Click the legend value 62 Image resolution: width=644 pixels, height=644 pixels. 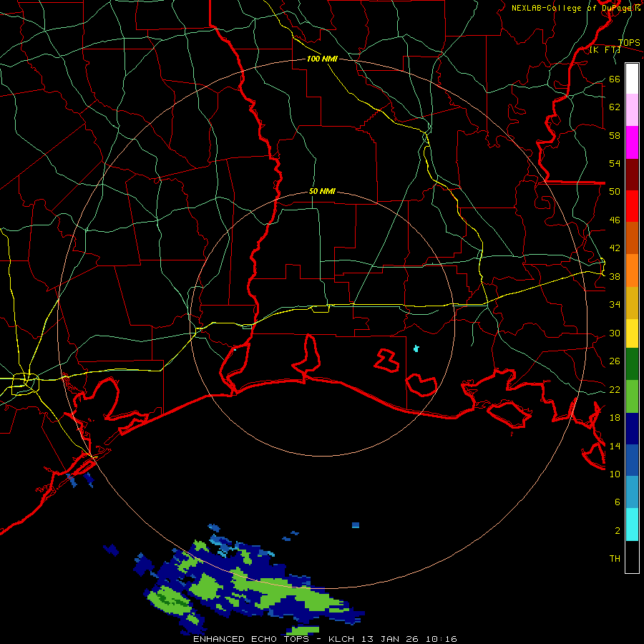tap(615, 107)
